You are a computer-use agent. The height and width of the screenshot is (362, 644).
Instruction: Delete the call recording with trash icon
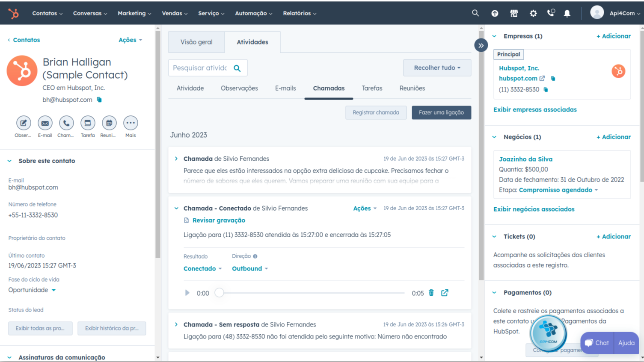click(x=431, y=293)
